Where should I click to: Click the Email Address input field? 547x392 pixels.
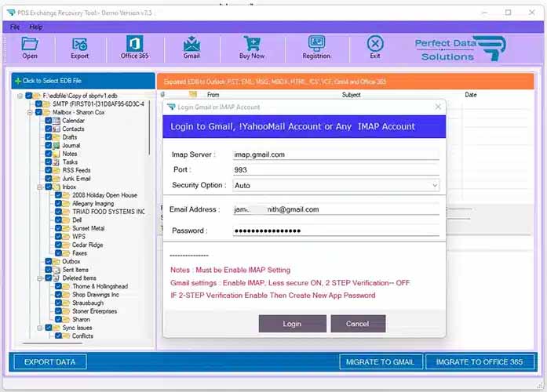(336, 209)
